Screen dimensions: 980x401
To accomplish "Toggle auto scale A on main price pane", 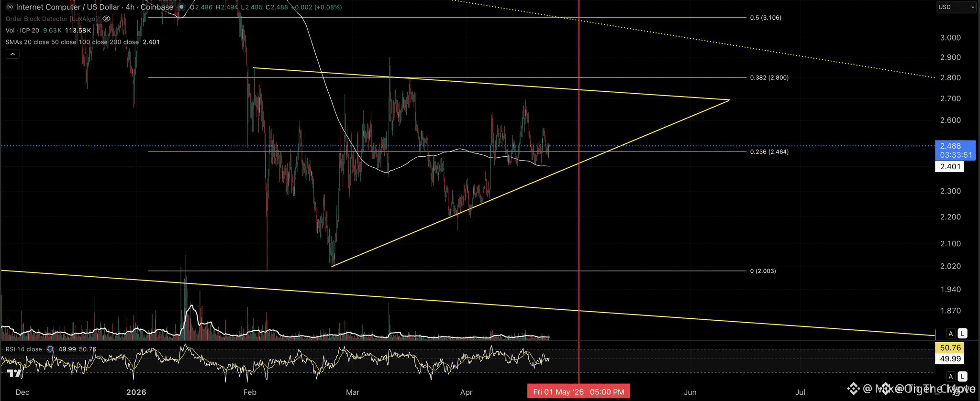I will tap(951, 334).
